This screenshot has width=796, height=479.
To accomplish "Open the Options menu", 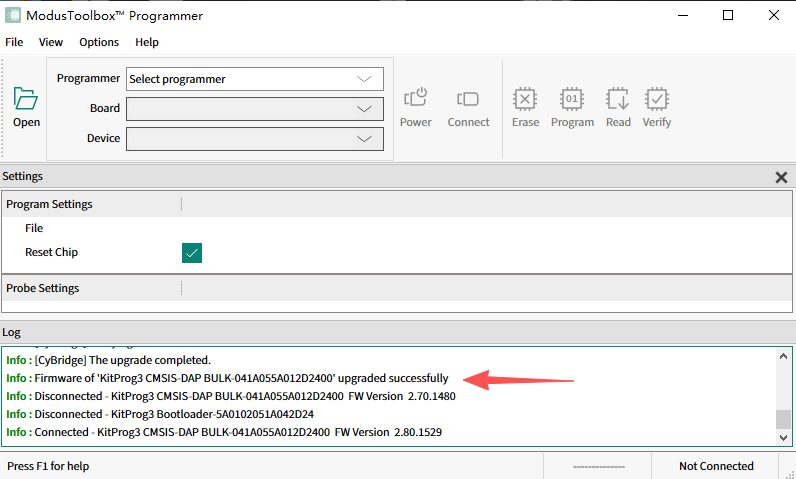I will pos(99,42).
